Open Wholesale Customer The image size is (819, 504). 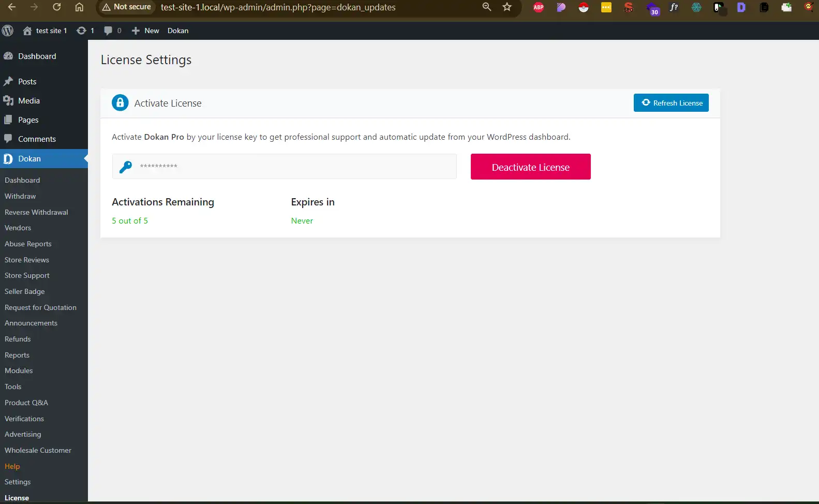(x=38, y=450)
